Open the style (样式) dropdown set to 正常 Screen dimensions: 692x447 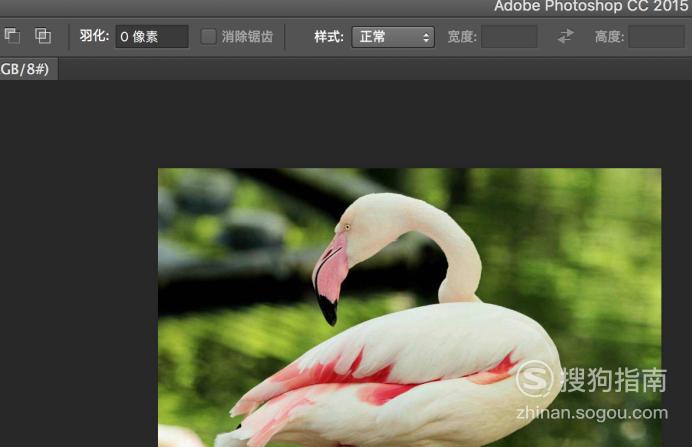(x=393, y=37)
